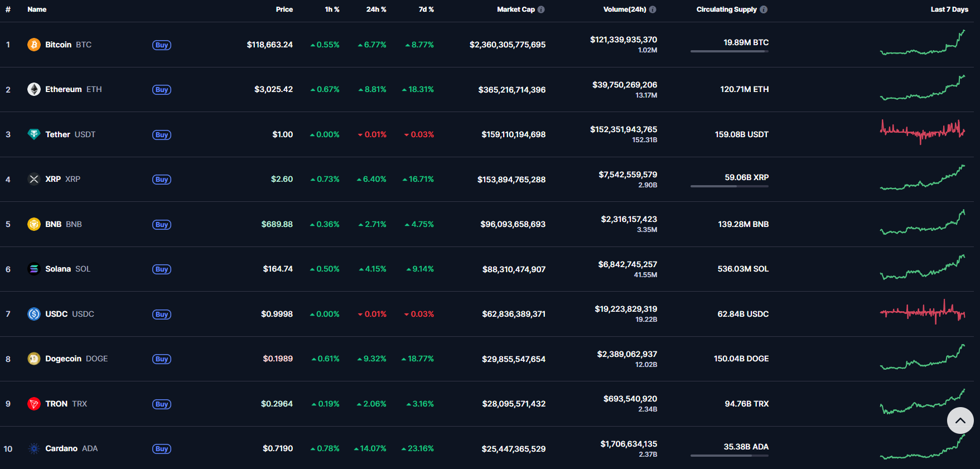Image resolution: width=980 pixels, height=469 pixels.
Task: Click the Market Cap info icon
Action: 541,9
